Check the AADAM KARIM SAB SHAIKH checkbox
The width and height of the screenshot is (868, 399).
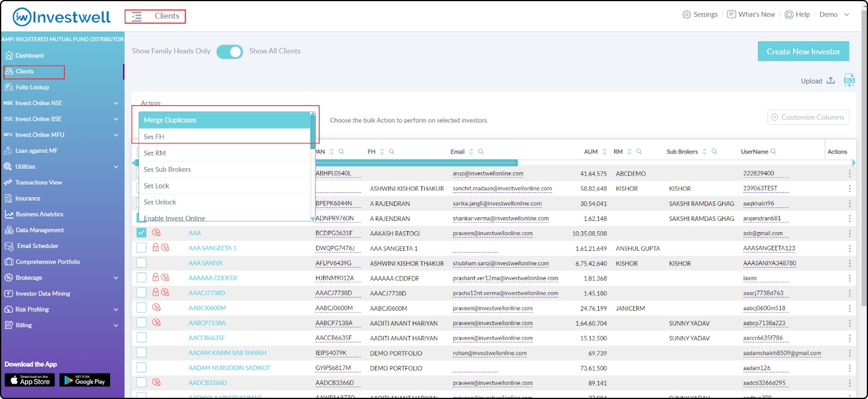(x=142, y=352)
